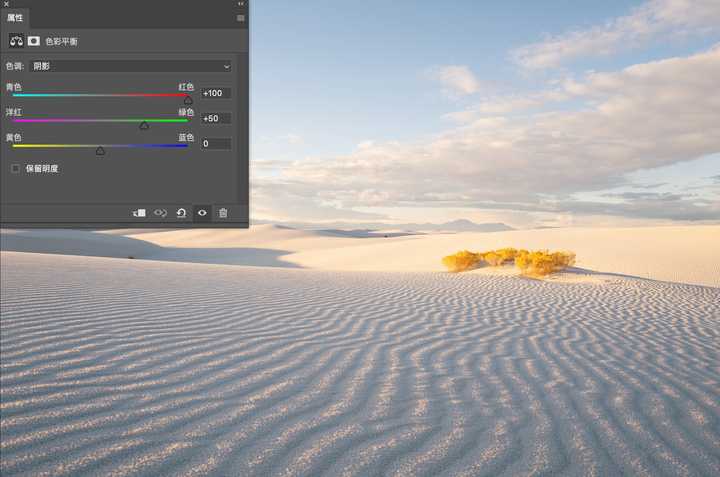720x477 pixels.
Task: Open the 色调 tone dropdown
Action: 131,67
